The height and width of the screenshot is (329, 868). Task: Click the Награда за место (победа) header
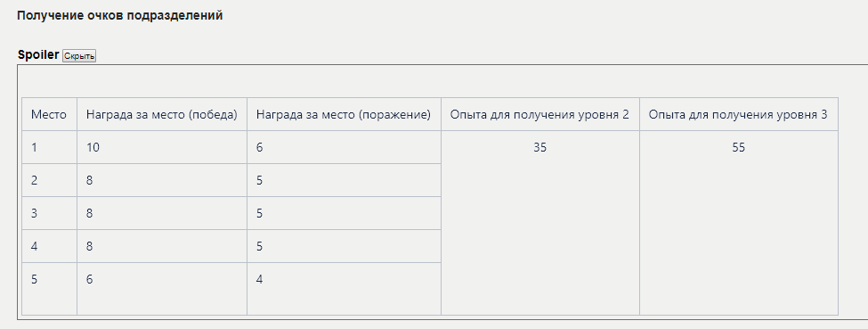click(162, 114)
